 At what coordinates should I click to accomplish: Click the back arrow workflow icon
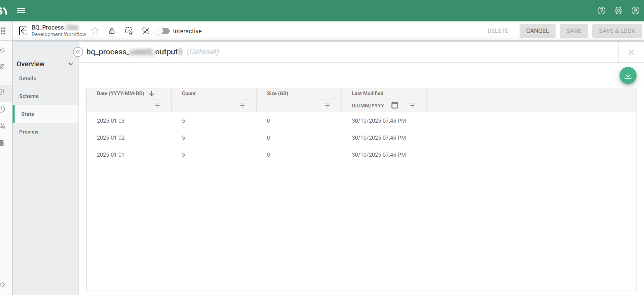[23, 31]
